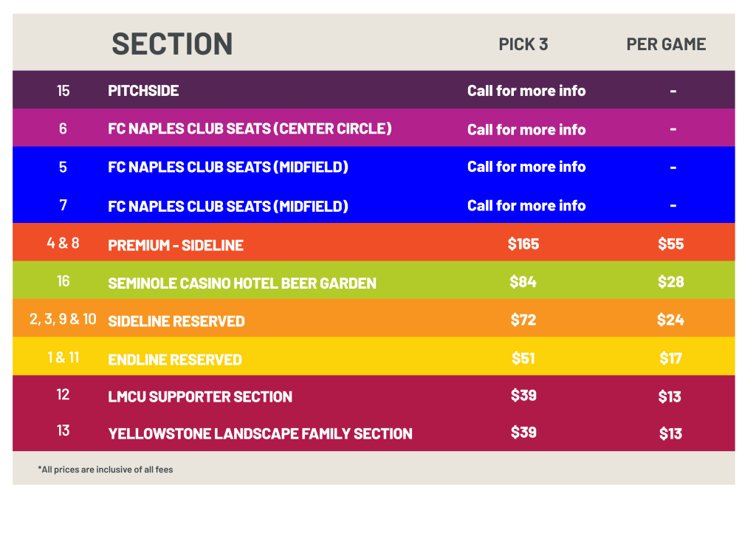Viewport: 756px width, 550px height.
Task: Select the Premium - Sideline section
Action: [176, 245]
